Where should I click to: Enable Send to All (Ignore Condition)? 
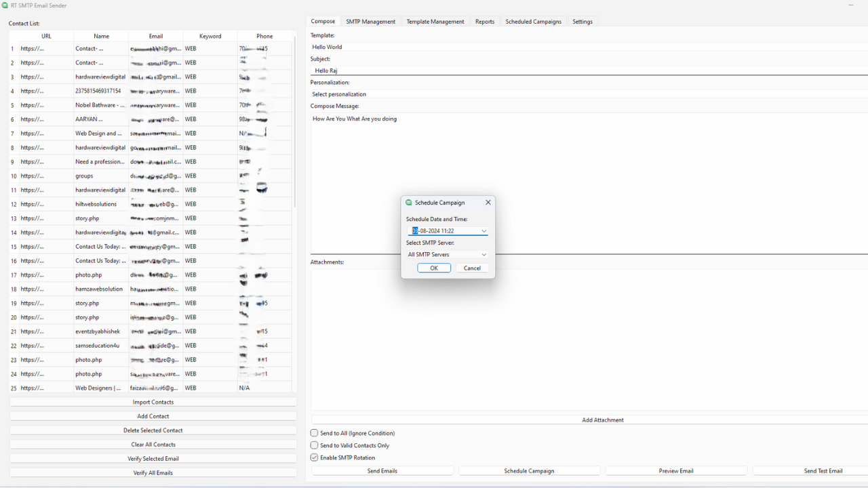tap(314, 432)
